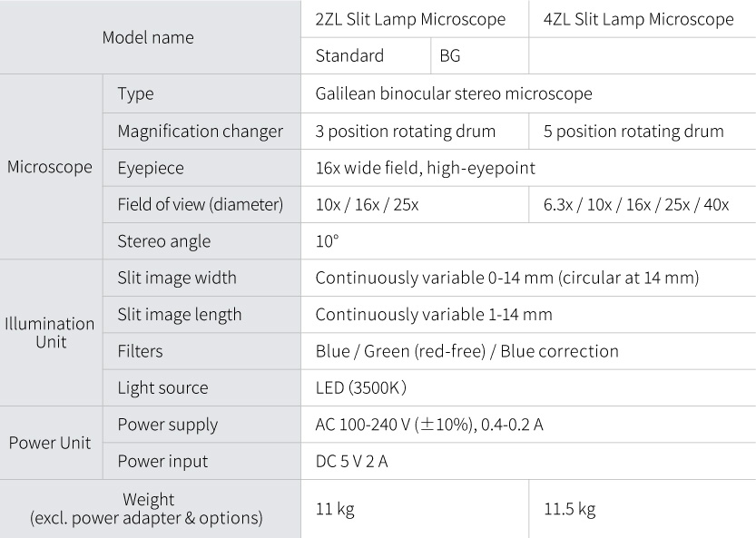Click the "3 position rotating drum" value
Viewport: 756px width, 538px height.
click(405, 131)
